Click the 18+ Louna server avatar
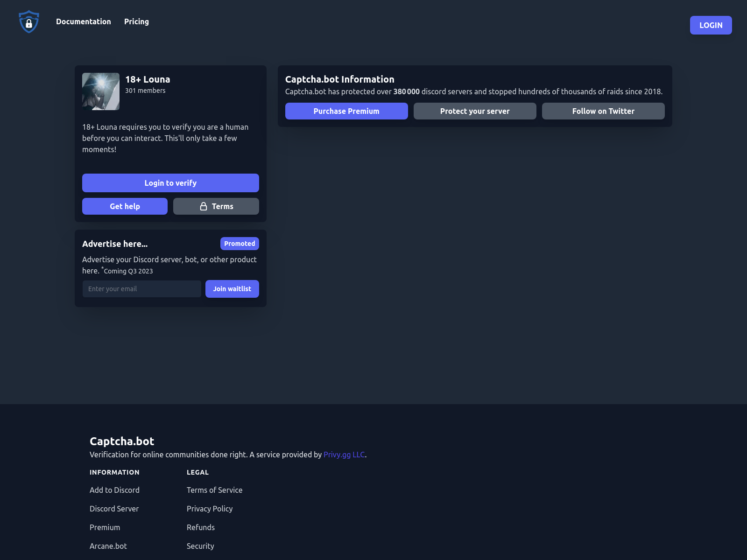This screenshot has width=747, height=560. [x=101, y=91]
